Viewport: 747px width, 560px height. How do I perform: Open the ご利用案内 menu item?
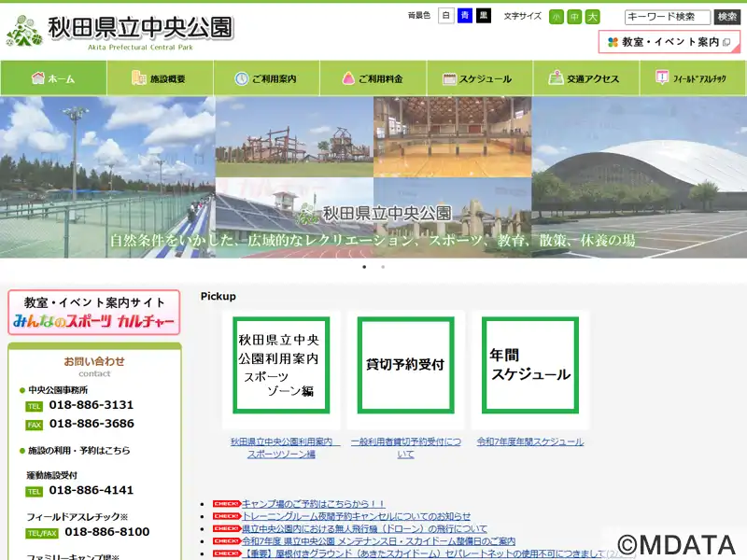coord(267,78)
